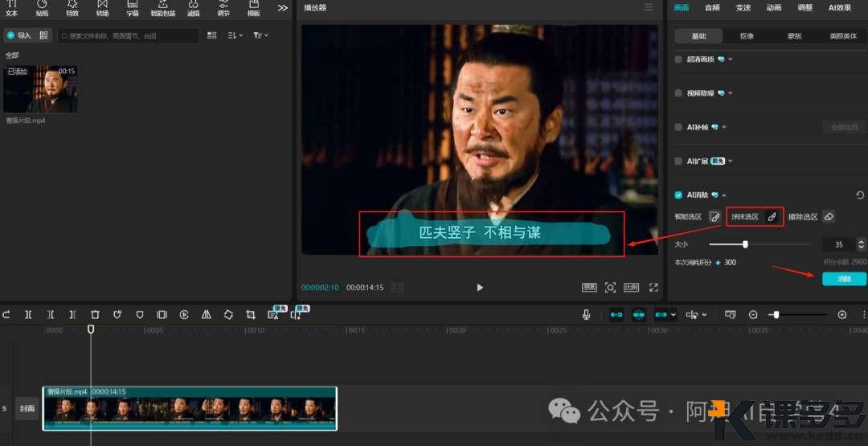Viewport: 868px width, 446px height.
Task: Open the 贴纸 (Stickers) panel
Action: [x=42, y=8]
